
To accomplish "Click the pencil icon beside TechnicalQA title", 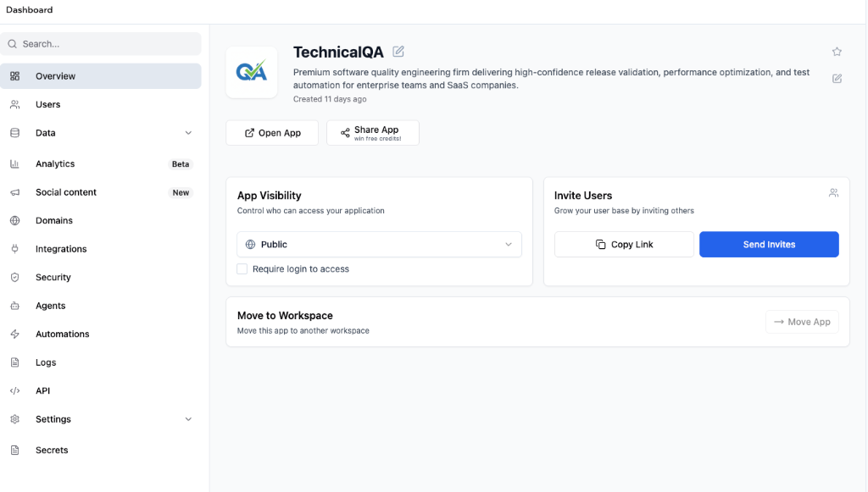I will point(398,52).
